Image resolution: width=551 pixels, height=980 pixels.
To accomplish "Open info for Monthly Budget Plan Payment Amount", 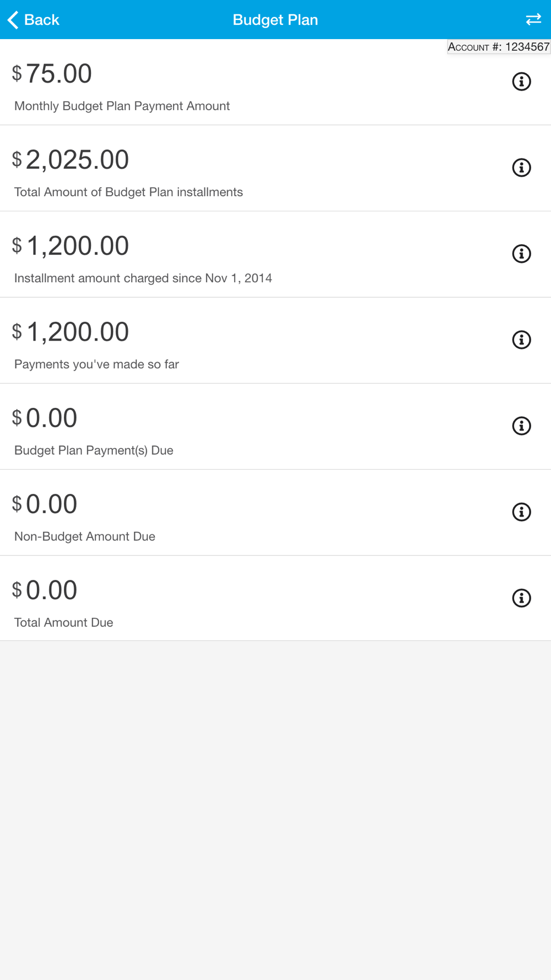I will (x=521, y=82).
